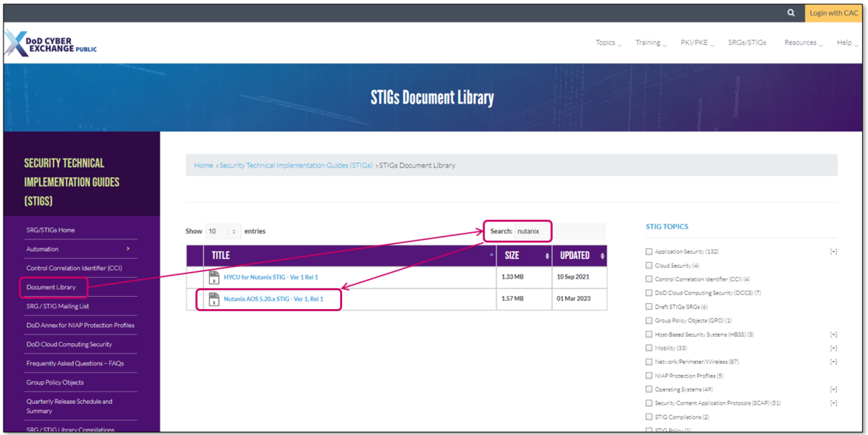This screenshot has height=435, width=868.
Task: Click the DoD Cyber Exchange logo
Action: tap(51, 44)
